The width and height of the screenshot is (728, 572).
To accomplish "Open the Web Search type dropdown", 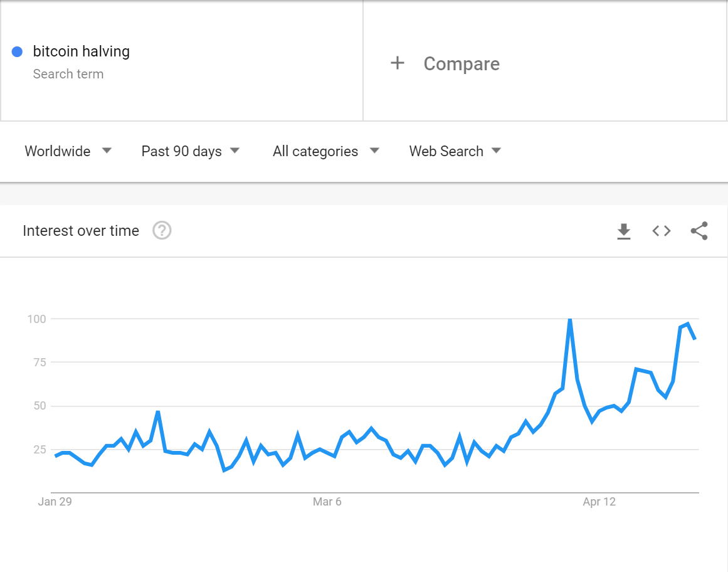I will pos(455,151).
